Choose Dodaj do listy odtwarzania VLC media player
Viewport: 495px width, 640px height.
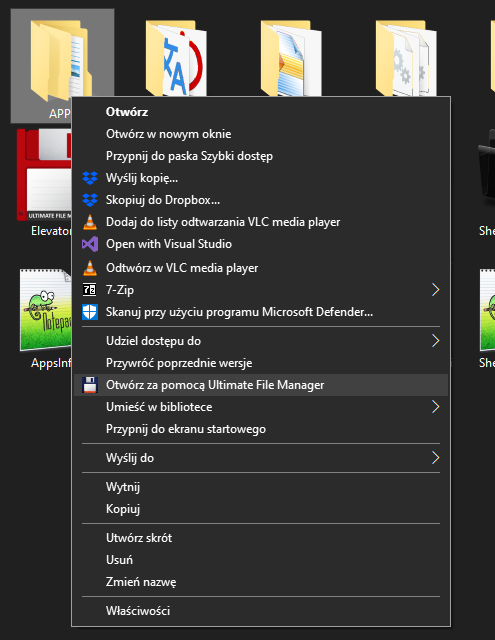[x=261, y=222]
